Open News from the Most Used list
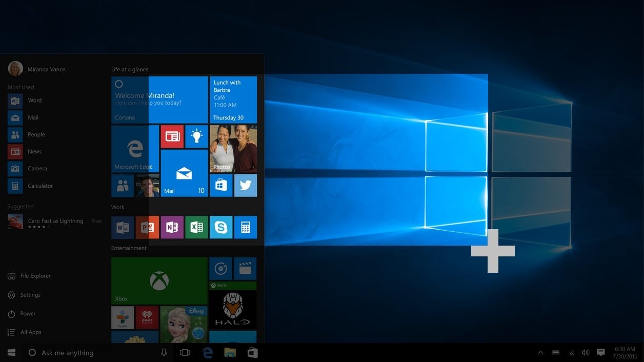This screenshot has height=362, width=644. coord(25,151)
